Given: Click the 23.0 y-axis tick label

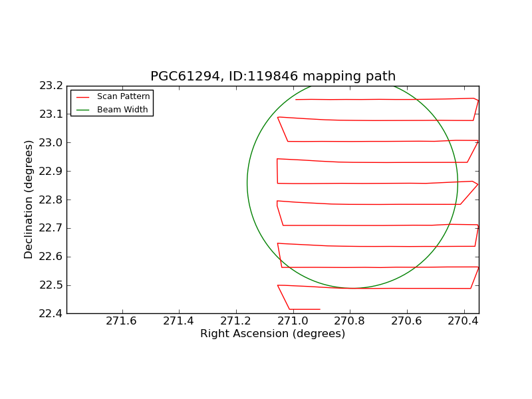Looking at the screenshot, I should point(51,143).
